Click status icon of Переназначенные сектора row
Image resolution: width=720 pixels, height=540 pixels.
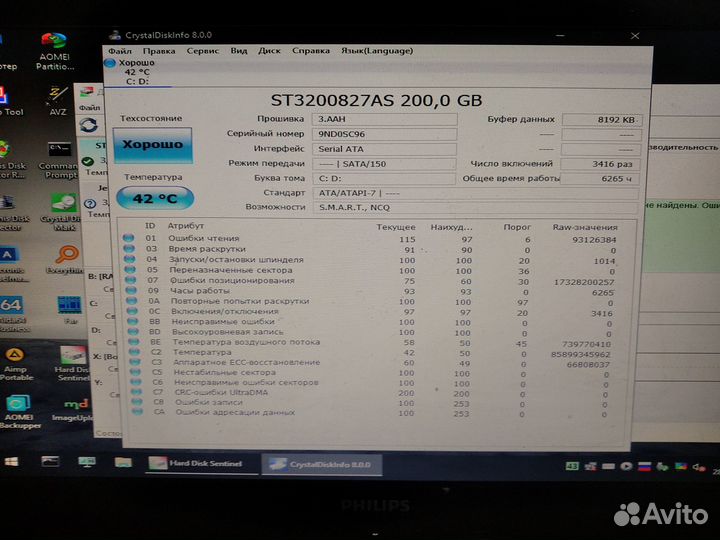pos(130,270)
